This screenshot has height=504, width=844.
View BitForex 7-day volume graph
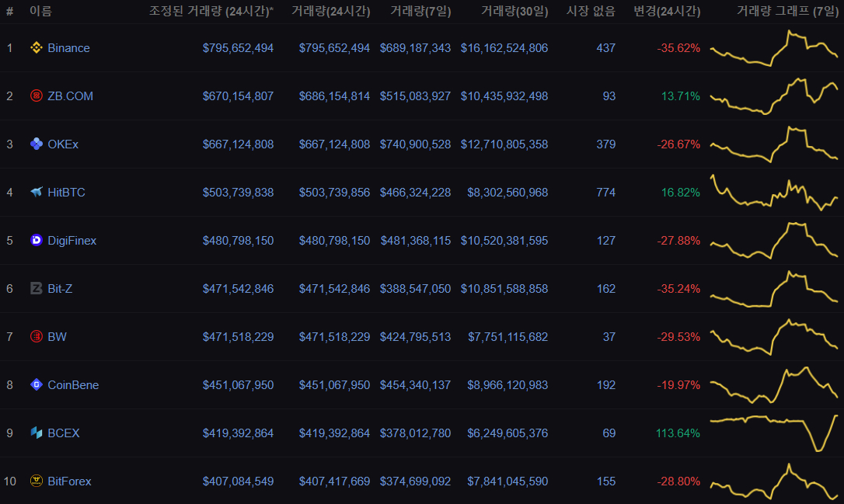pos(774,481)
